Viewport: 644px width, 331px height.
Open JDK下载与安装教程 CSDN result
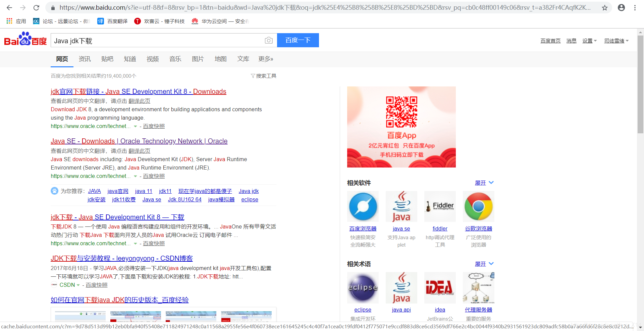tap(122, 258)
